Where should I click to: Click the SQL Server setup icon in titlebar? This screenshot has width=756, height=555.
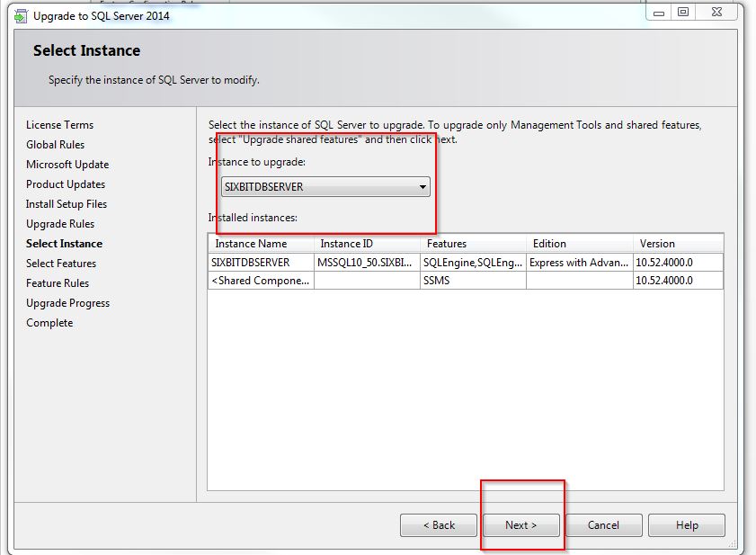pos(20,15)
